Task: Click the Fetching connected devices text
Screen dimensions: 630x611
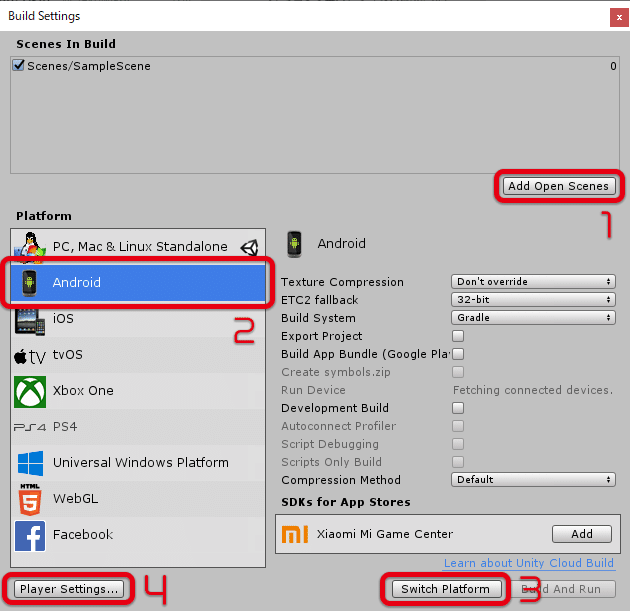Action: 533,390
